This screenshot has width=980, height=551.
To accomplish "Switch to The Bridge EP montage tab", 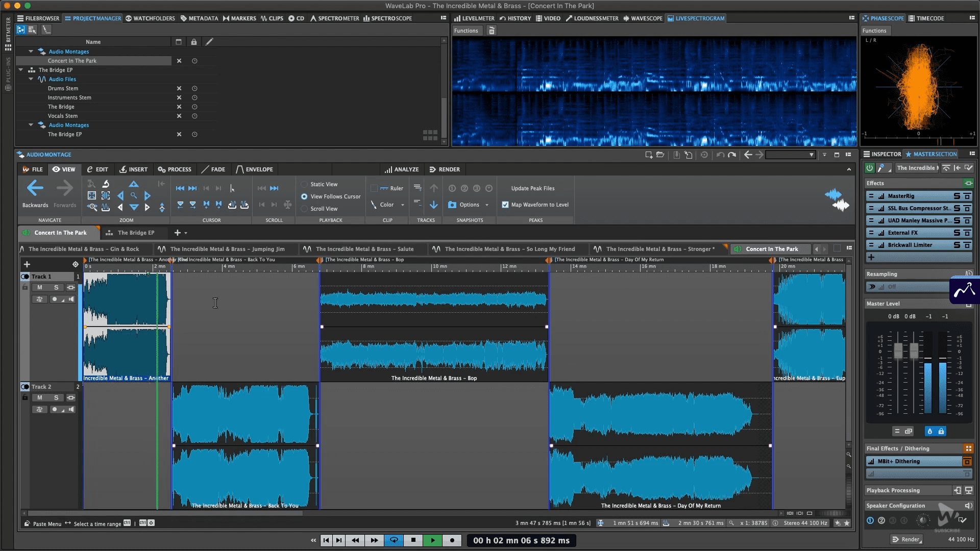I will tap(135, 233).
